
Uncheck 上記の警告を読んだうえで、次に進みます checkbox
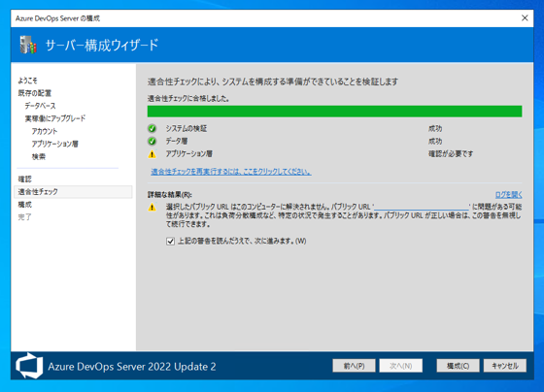point(170,242)
